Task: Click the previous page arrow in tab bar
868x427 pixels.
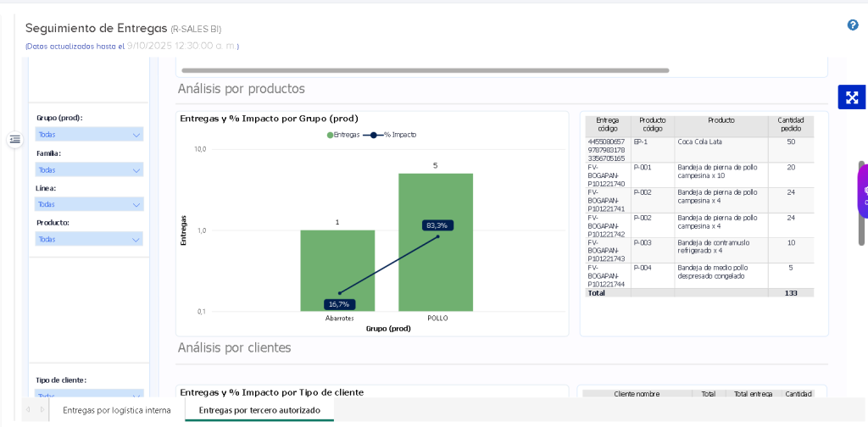Action: pyautogui.click(x=28, y=410)
